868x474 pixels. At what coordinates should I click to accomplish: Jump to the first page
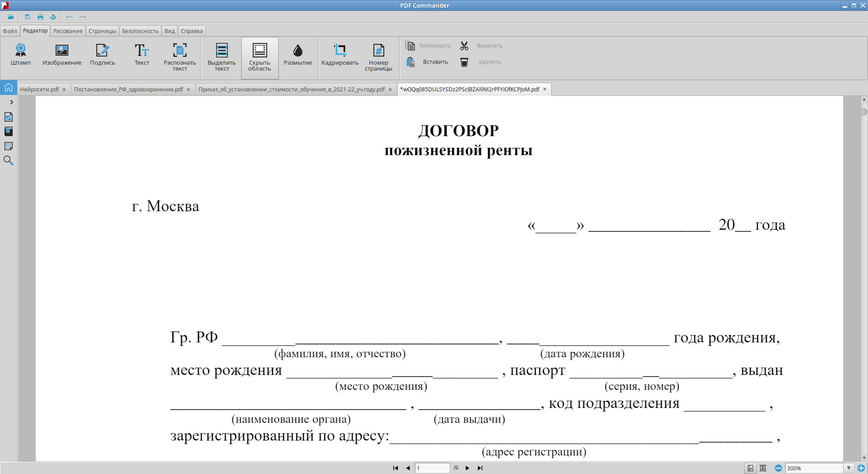coord(396,468)
